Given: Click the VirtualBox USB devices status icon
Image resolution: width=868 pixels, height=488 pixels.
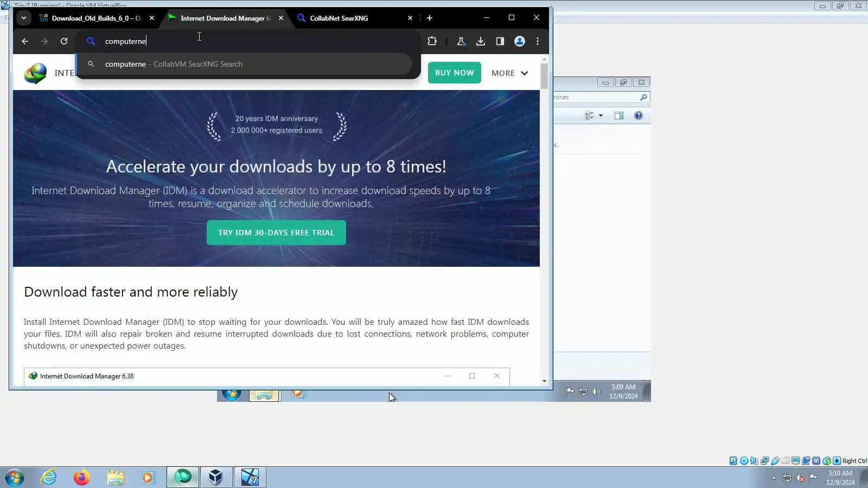Looking at the screenshot, I should point(775,461).
